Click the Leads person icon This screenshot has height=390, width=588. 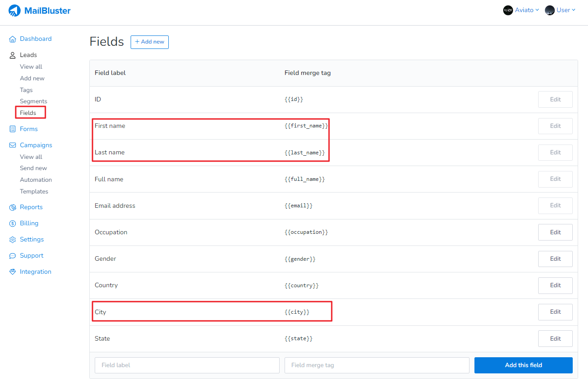click(x=13, y=55)
